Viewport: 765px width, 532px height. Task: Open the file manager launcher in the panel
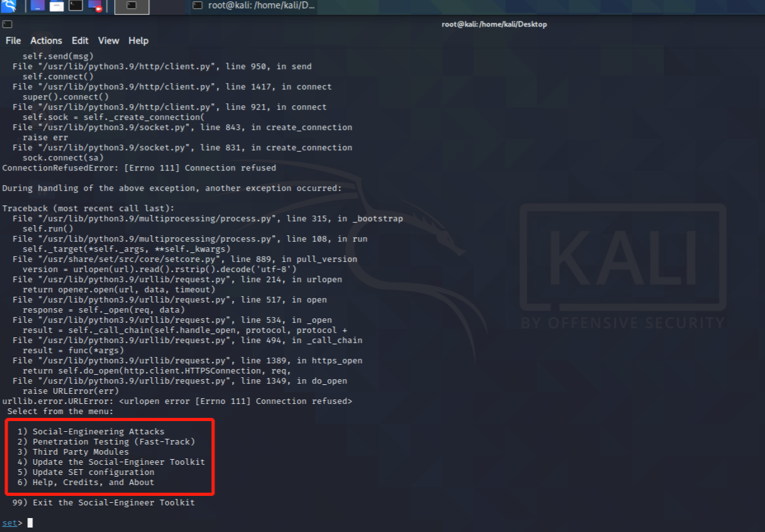[x=56, y=6]
